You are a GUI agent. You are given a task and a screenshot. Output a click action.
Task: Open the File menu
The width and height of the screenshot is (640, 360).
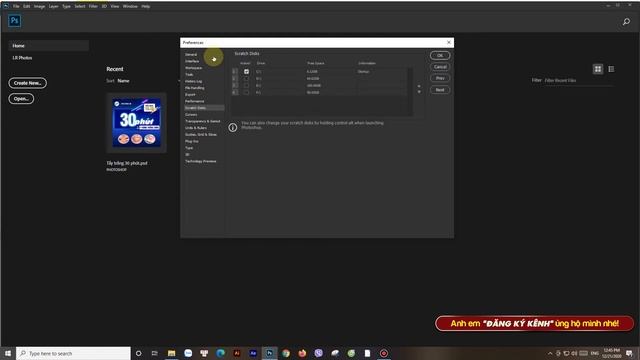[x=16, y=6]
